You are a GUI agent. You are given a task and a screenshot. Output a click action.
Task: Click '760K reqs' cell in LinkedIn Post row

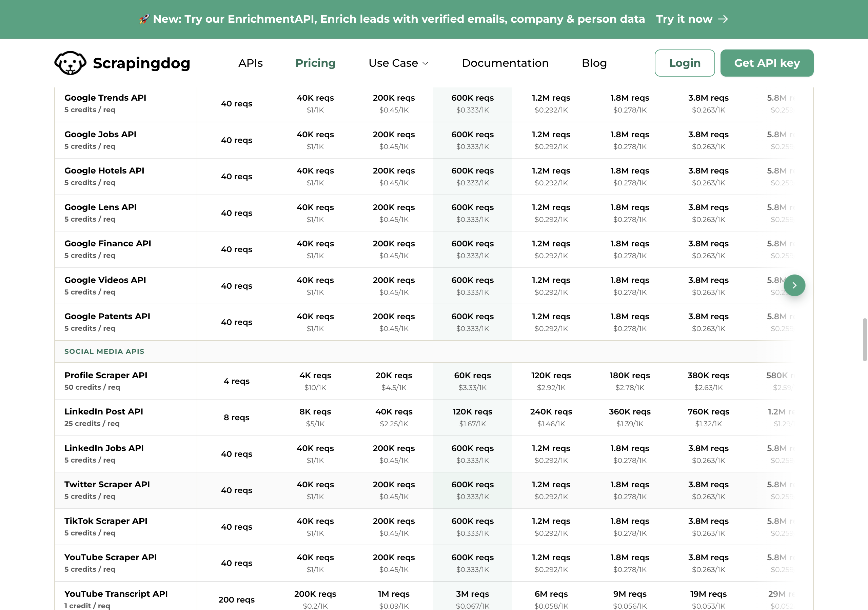pyautogui.click(x=708, y=412)
